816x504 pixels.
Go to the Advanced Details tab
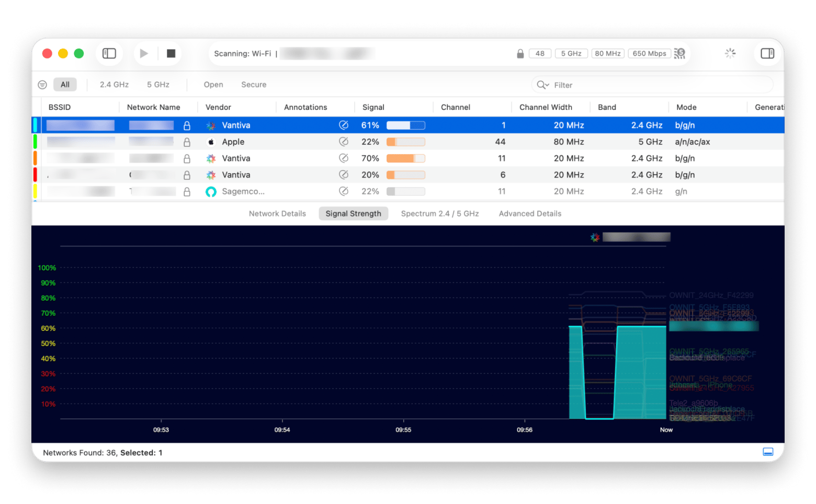(530, 214)
